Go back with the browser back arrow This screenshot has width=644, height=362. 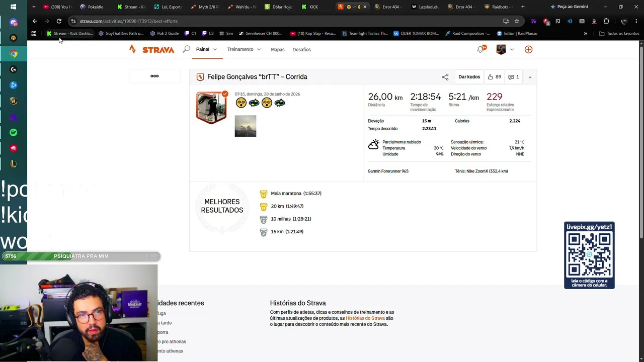[x=35, y=21]
